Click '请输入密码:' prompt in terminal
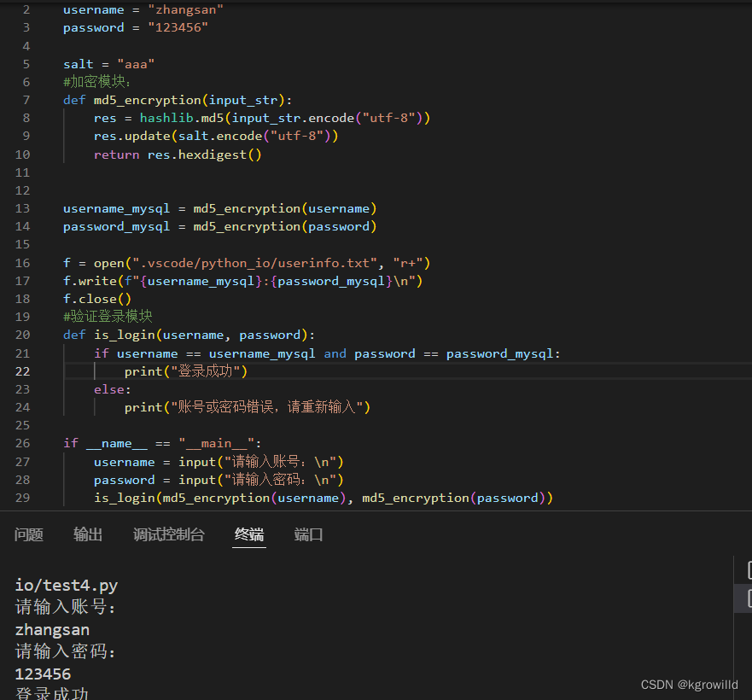752x700 pixels. pos(65,651)
